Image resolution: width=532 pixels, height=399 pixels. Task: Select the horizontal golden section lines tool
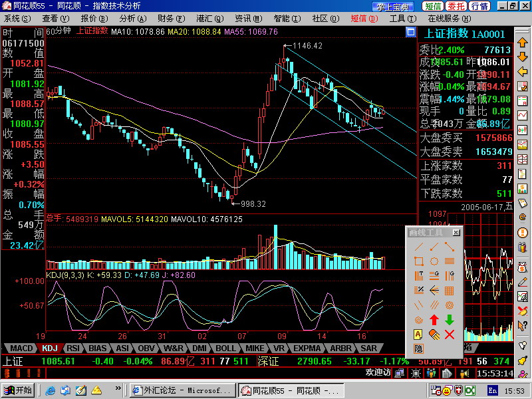point(434,276)
